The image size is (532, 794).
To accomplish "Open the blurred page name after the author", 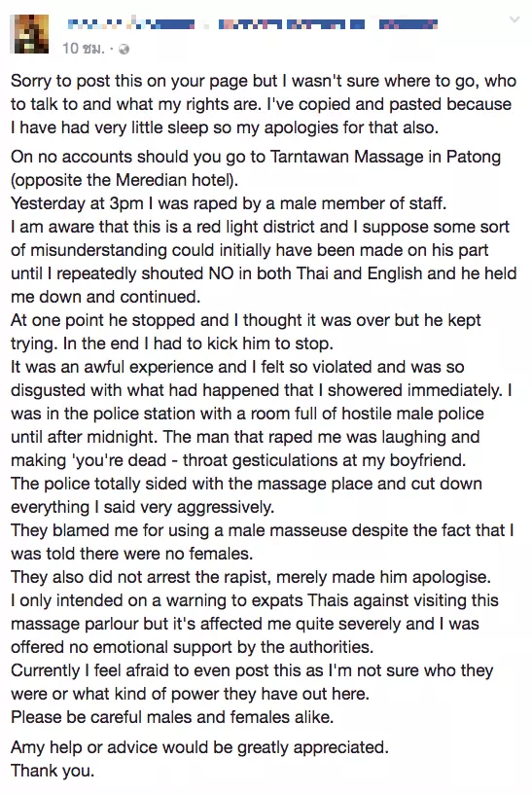I will click(x=291, y=23).
